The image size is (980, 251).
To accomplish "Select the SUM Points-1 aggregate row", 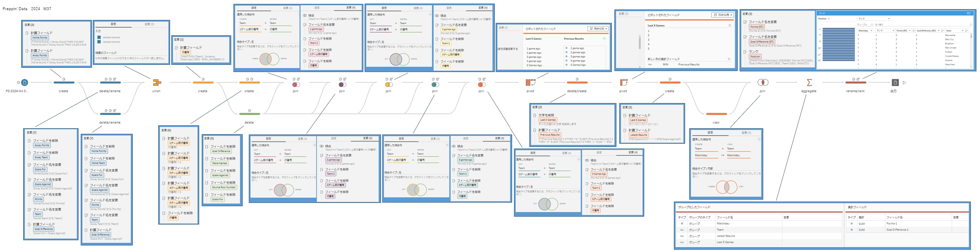I will pyautogui.click(x=907, y=224).
